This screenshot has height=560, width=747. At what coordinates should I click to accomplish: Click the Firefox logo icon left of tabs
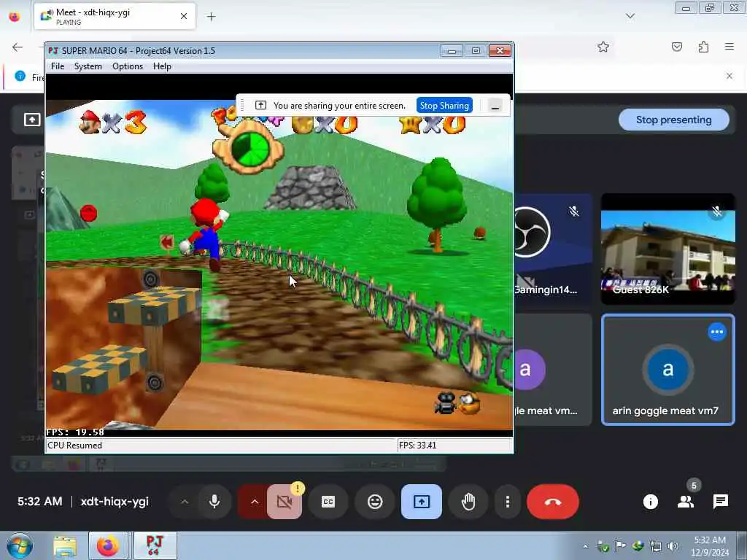[x=15, y=17]
